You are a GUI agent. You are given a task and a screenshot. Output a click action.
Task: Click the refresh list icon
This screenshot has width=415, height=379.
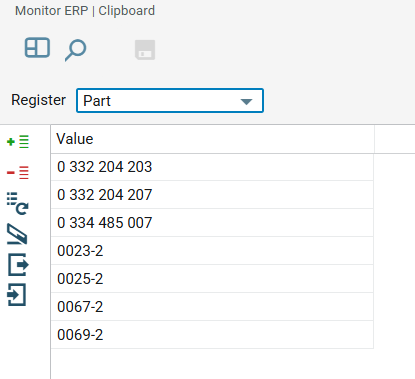(x=18, y=203)
